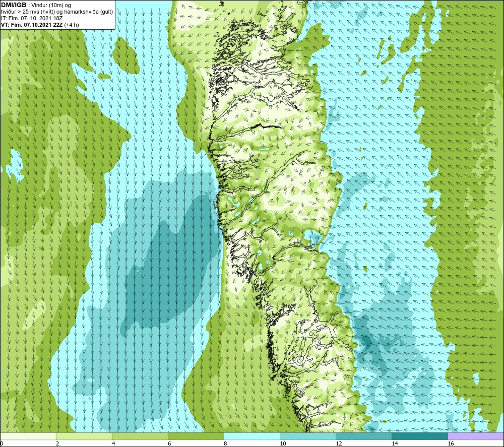
Task: Click the legend value label 14
Action: point(395,444)
